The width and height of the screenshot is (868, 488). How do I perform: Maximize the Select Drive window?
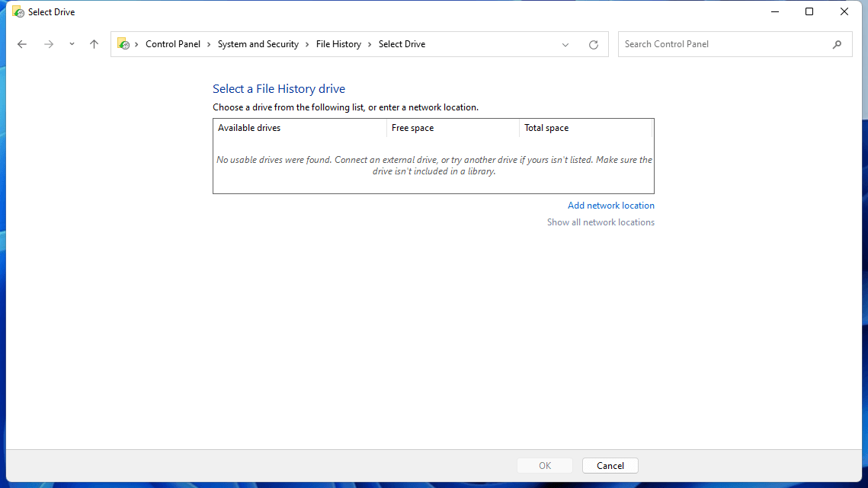click(x=809, y=11)
